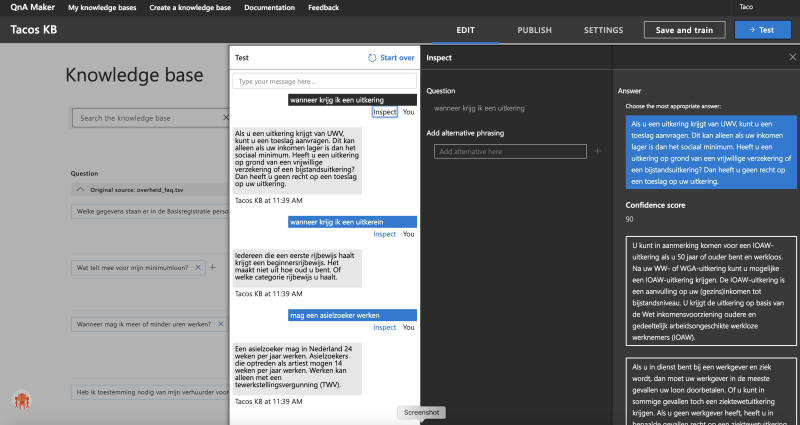Screen dimensions: 800x425
Task: Open the SETTINGS tab
Action: click(603, 30)
